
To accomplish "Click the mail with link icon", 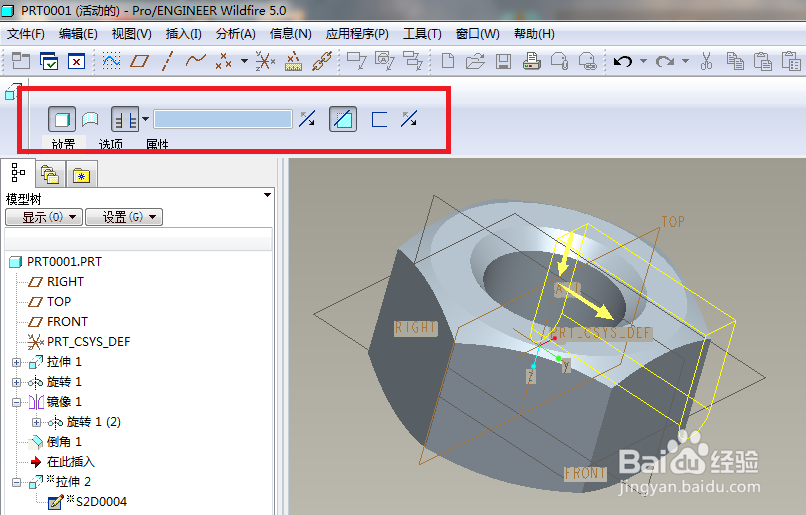I will pyautogui.click(x=587, y=61).
